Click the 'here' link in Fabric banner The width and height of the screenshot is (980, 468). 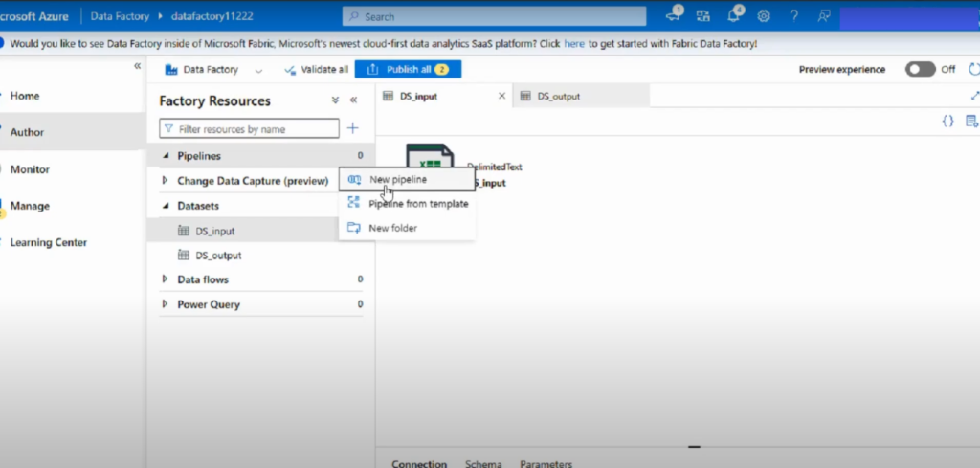(574, 44)
